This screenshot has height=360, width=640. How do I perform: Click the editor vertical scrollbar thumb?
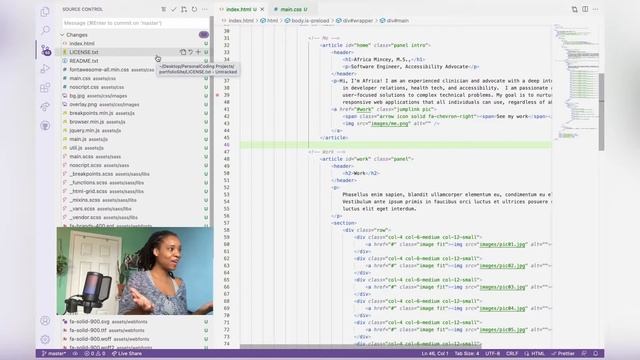[x=601, y=112]
